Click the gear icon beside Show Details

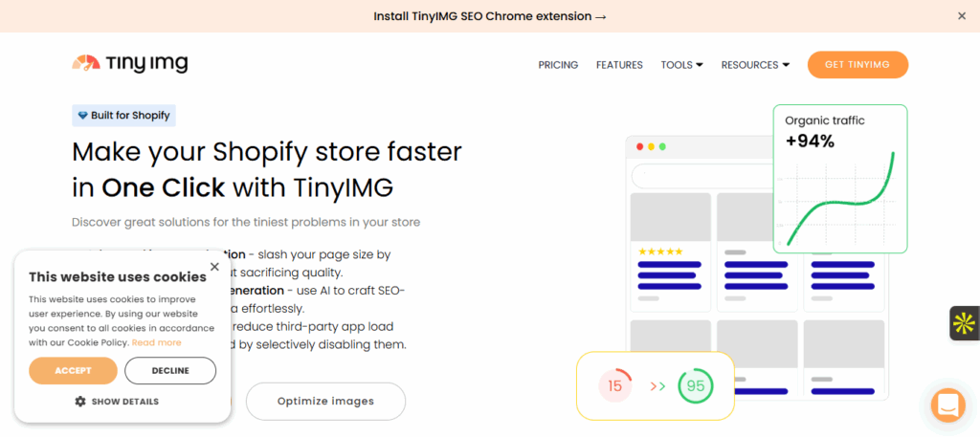coord(80,402)
